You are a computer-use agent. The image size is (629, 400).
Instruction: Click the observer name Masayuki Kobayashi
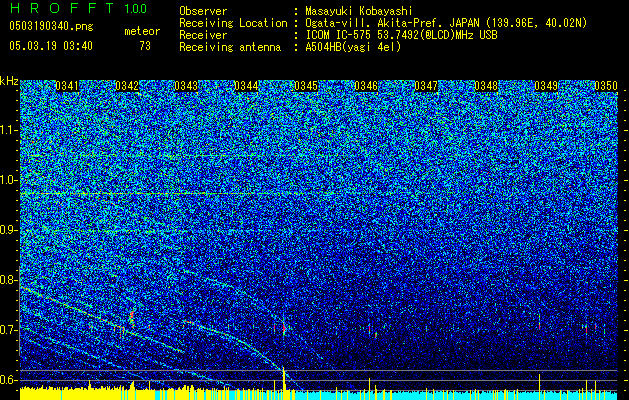tap(359, 11)
